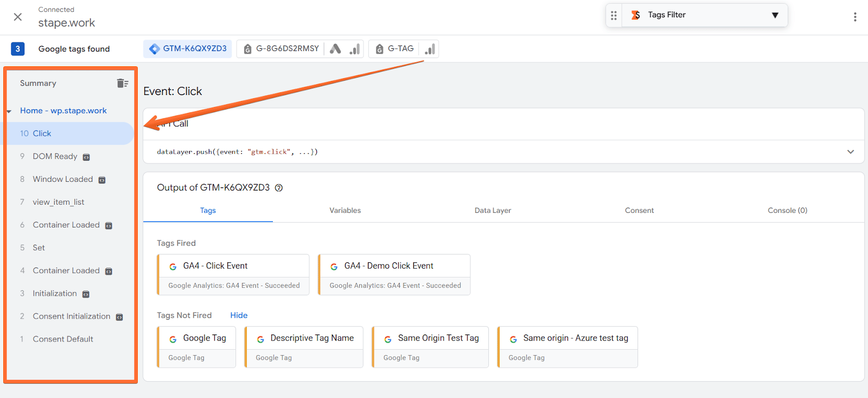The height and width of the screenshot is (398, 868).
Task: Click the Stape logo in Tags Filter
Action: click(x=636, y=15)
